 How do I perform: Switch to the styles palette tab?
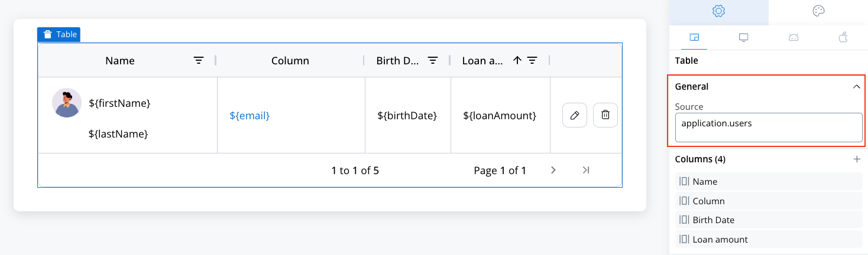pos(818,11)
